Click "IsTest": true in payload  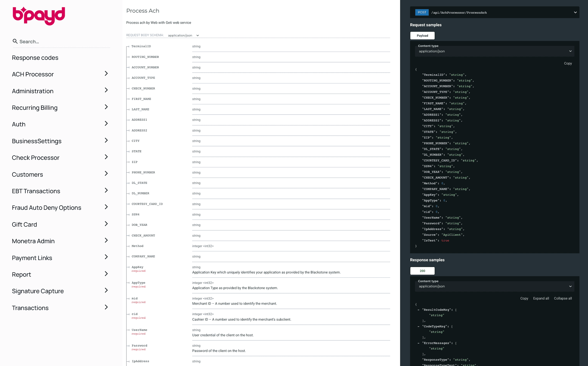(x=435, y=240)
